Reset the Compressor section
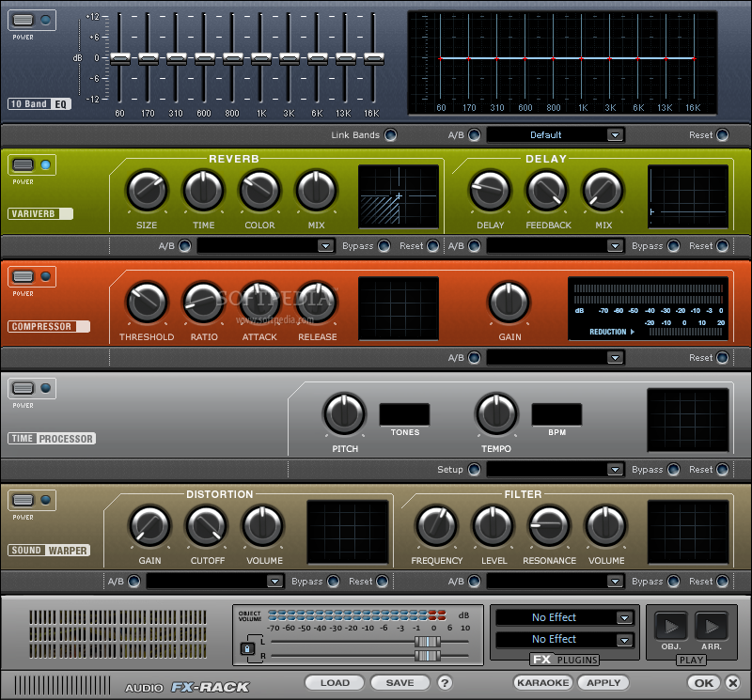752x700 pixels. tap(722, 358)
